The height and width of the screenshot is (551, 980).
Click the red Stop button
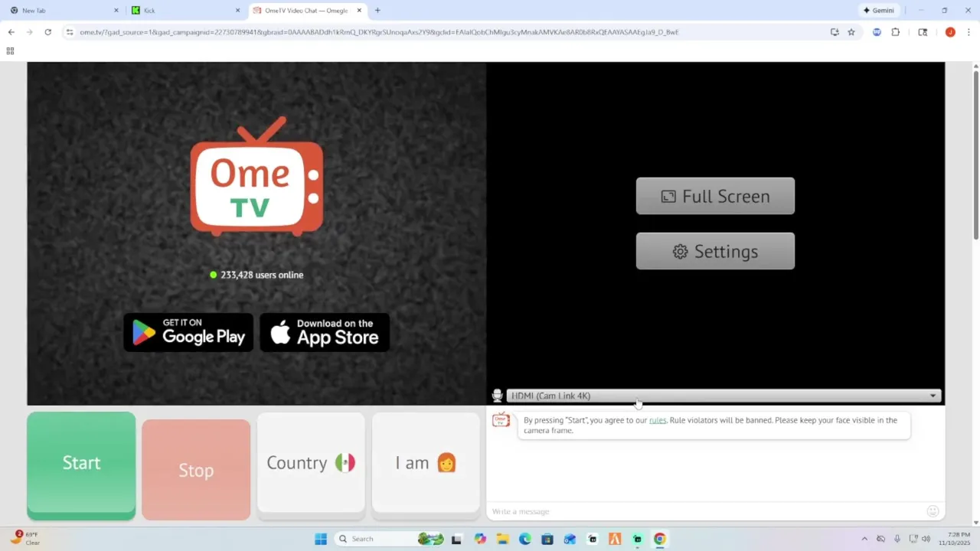point(196,470)
